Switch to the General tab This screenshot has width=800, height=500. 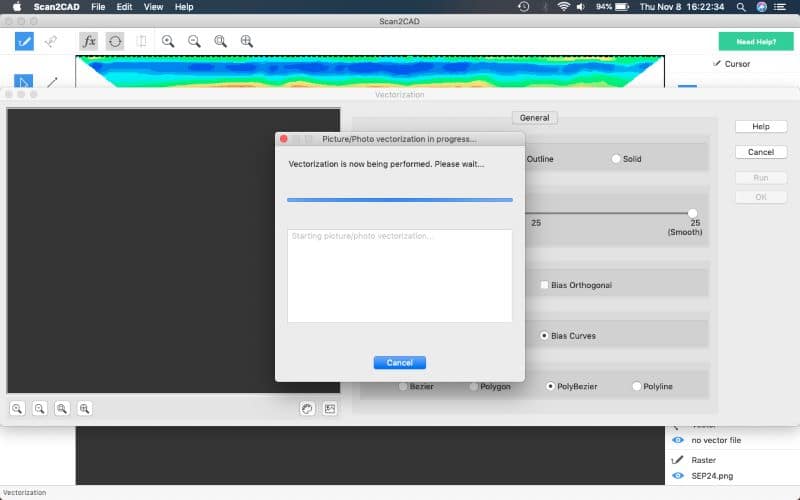[x=534, y=117]
